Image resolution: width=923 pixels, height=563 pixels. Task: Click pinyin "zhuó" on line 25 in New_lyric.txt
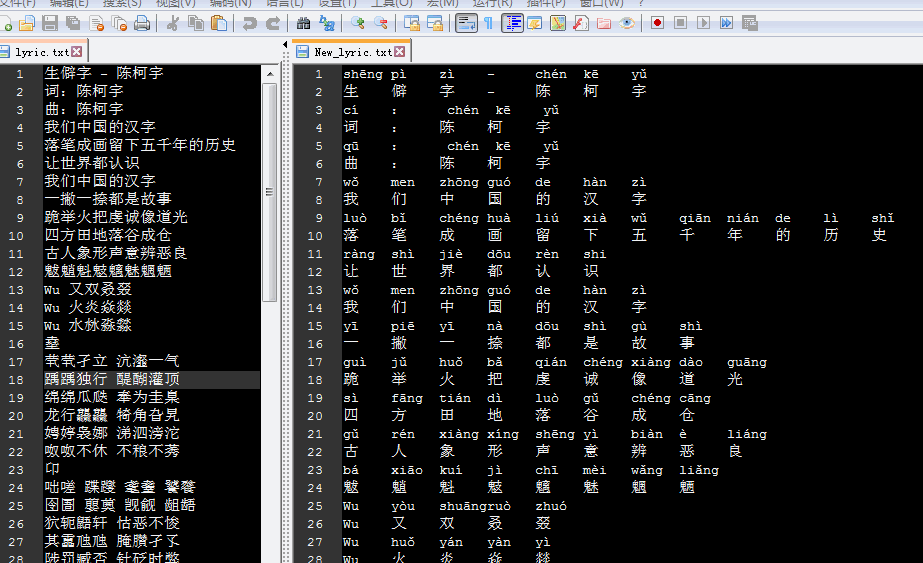coord(551,506)
